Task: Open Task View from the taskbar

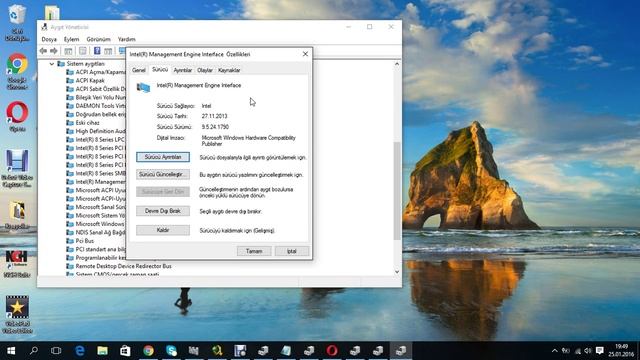Action: 56,351
